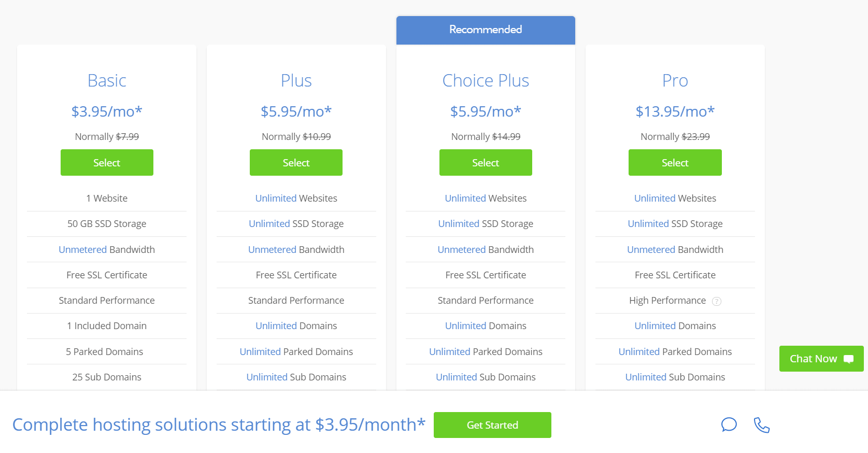Viewport: 868px width, 453px height.
Task: Select the Plus hosting plan
Action: click(x=296, y=162)
